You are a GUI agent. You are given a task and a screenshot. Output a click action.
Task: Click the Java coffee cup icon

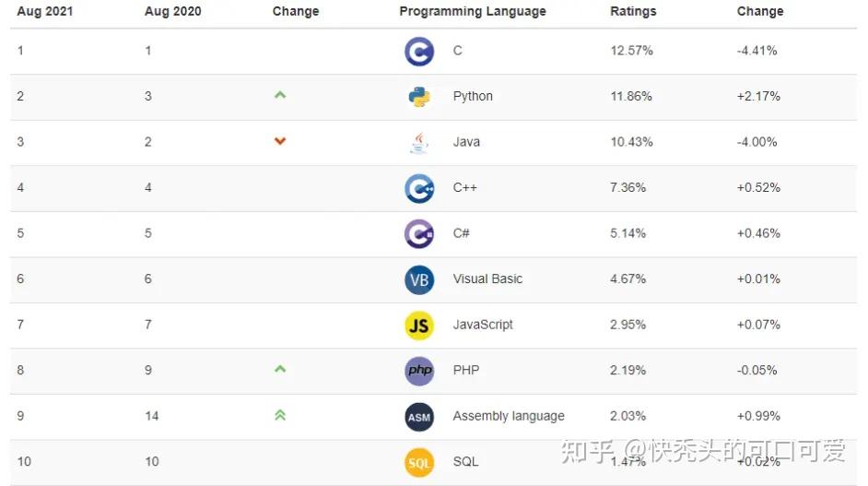coord(419,142)
